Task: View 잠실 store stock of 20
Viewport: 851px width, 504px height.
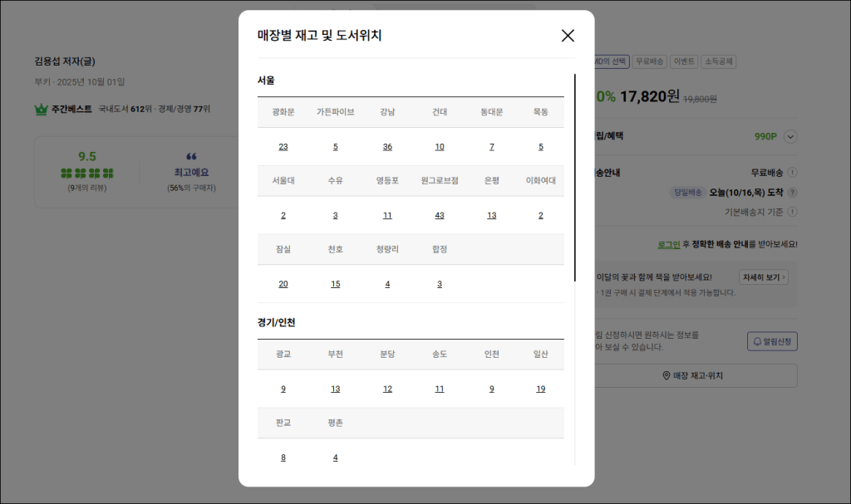Action: [283, 284]
